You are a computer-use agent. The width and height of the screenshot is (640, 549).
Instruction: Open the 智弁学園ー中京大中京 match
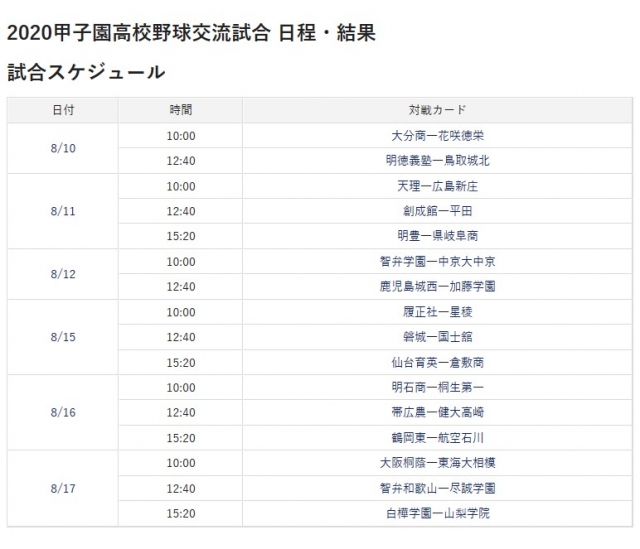click(437, 262)
